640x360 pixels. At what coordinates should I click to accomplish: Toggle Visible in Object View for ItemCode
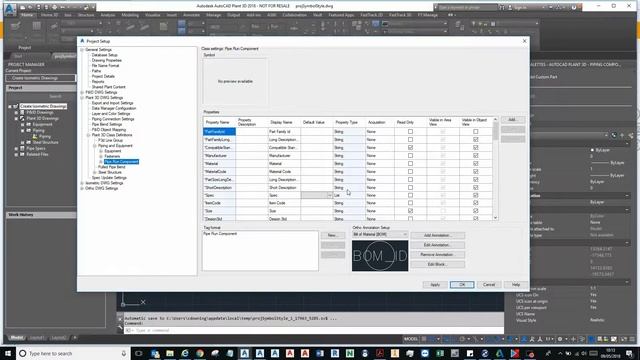476,203
